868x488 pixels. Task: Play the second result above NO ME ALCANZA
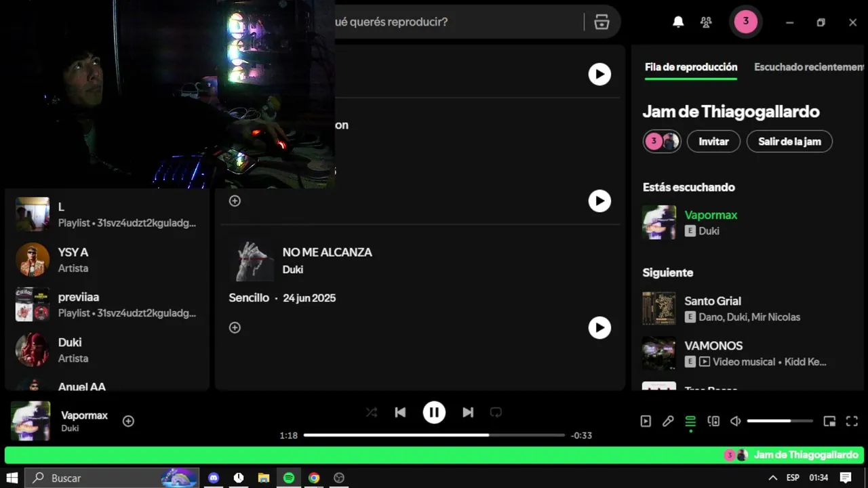coord(599,201)
